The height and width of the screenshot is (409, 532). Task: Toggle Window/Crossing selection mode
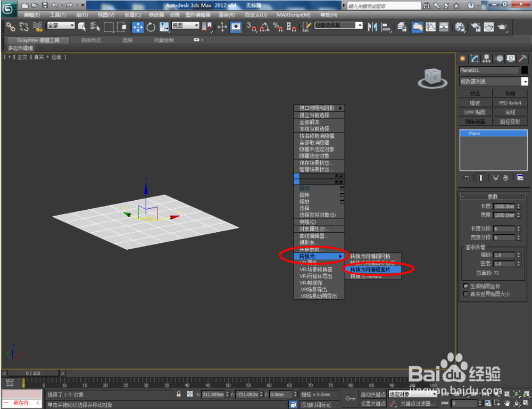coord(121,27)
